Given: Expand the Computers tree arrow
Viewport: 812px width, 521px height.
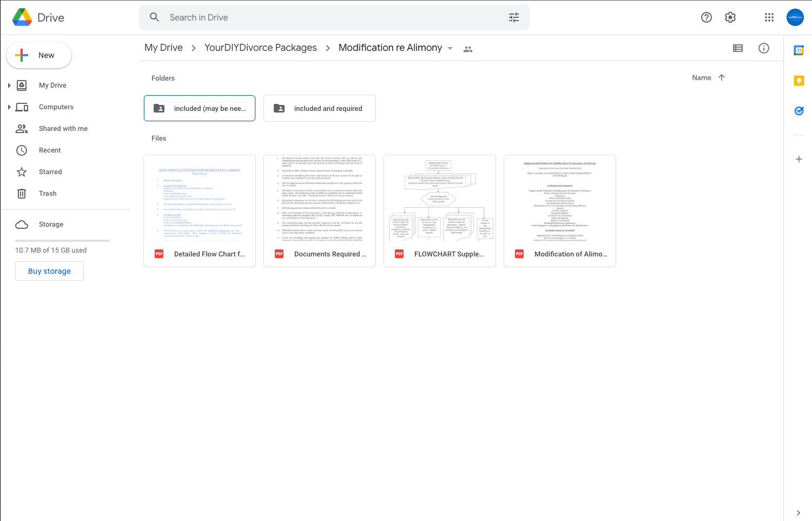Looking at the screenshot, I should (x=9, y=107).
